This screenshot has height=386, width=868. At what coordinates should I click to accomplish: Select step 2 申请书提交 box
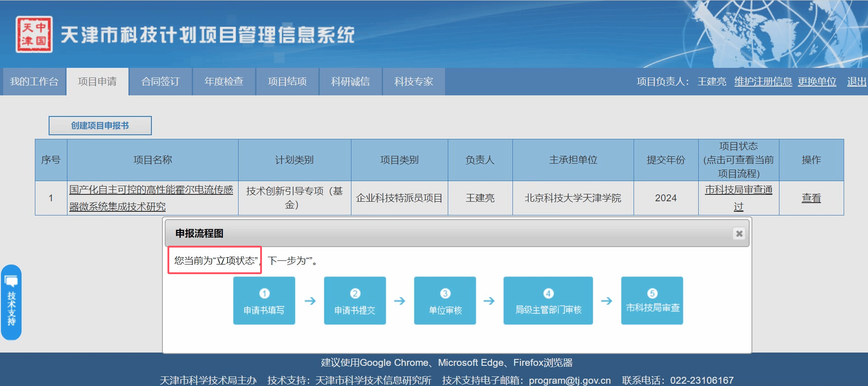click(x=355, y=301)
